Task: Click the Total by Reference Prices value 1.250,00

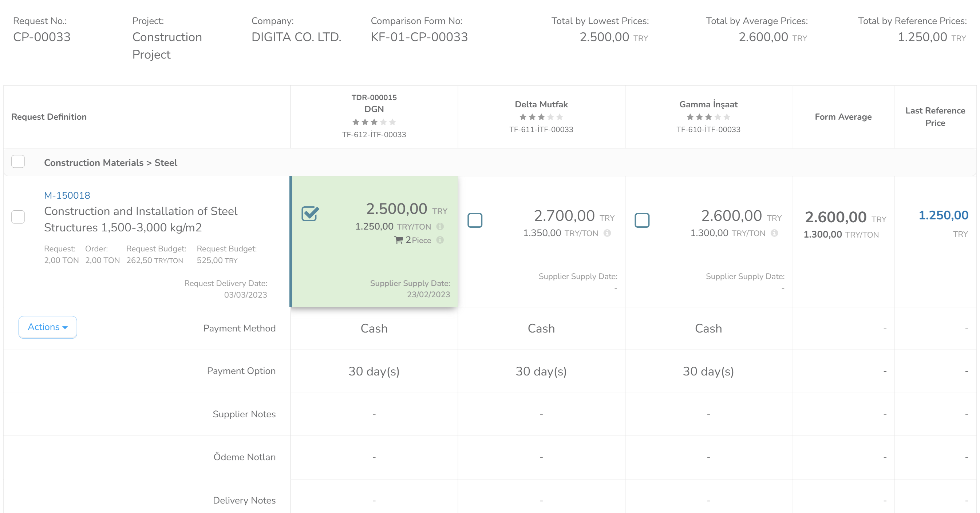Action: coord(922,37)
